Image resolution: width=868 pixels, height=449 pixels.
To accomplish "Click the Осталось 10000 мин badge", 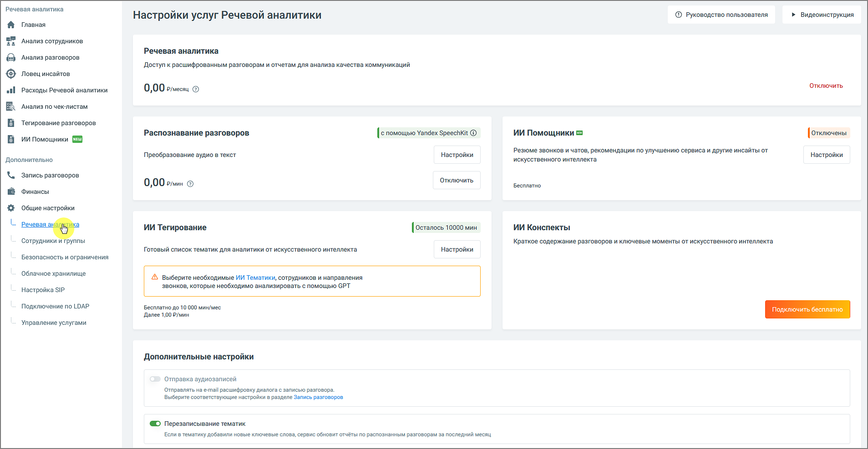I will [x=446, y=227].
